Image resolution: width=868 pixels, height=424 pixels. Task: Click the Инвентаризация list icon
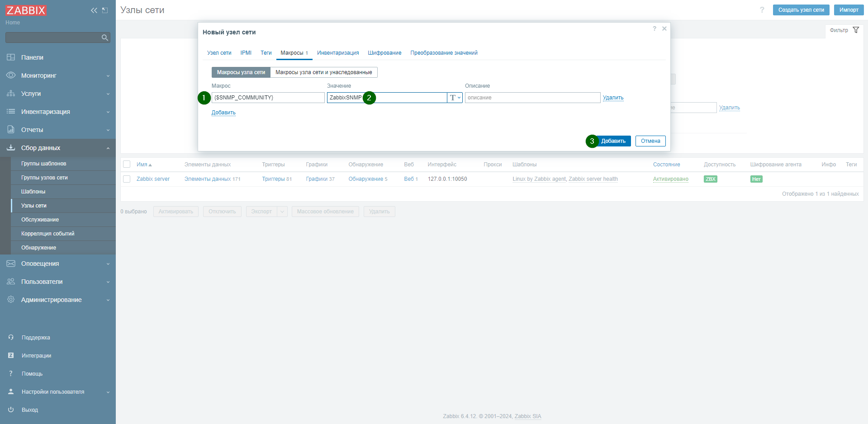point(11,112)
